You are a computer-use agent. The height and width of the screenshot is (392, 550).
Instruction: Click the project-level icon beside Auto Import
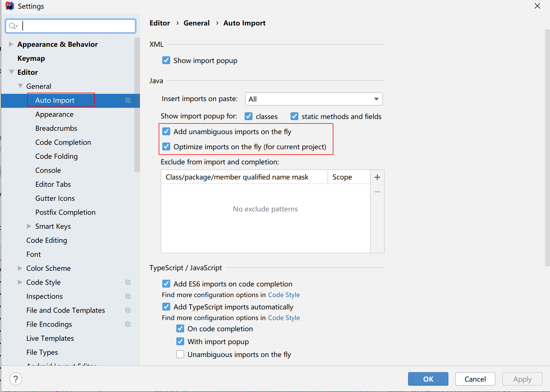[x=128, y=100]
